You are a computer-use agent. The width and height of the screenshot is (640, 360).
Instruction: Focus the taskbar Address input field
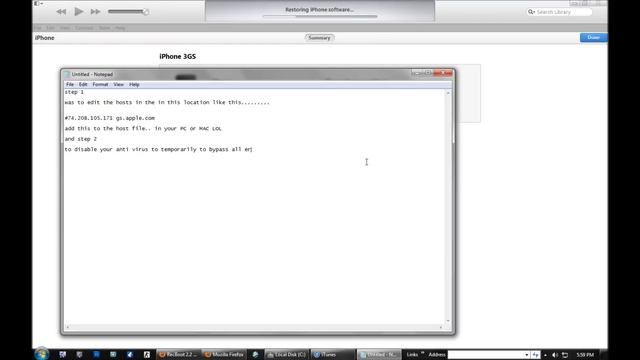486,355
